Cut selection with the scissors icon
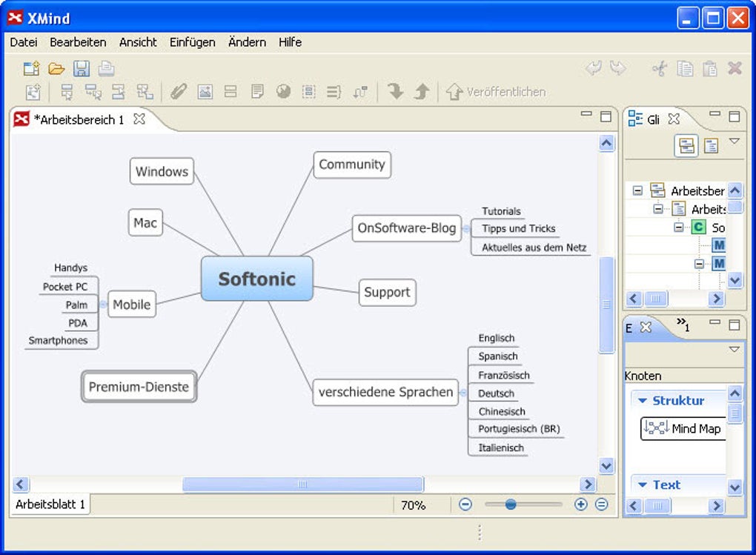Screen dimensions: 756x555 coord(660,68)
